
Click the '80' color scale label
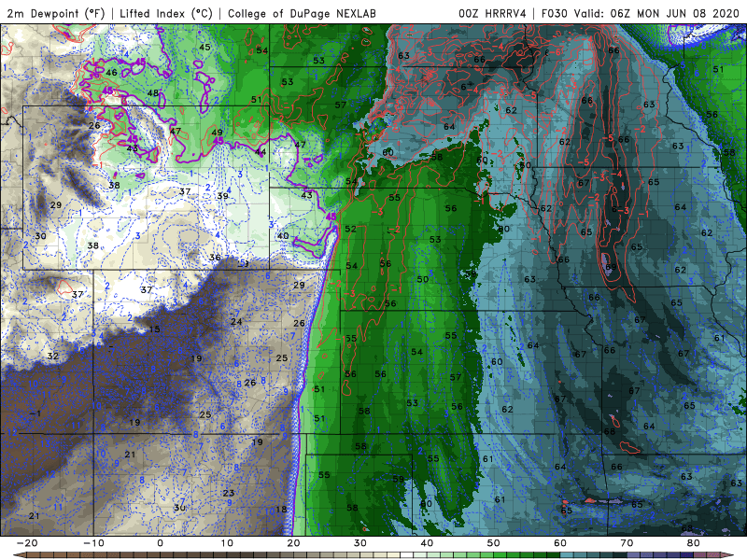pos(694,543)
